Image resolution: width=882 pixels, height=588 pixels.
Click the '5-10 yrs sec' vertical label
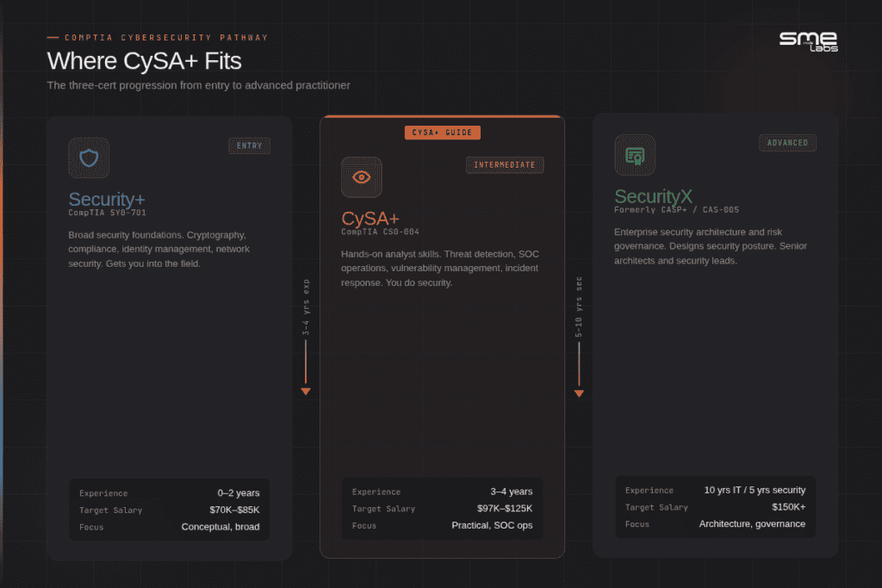(579, 307)
